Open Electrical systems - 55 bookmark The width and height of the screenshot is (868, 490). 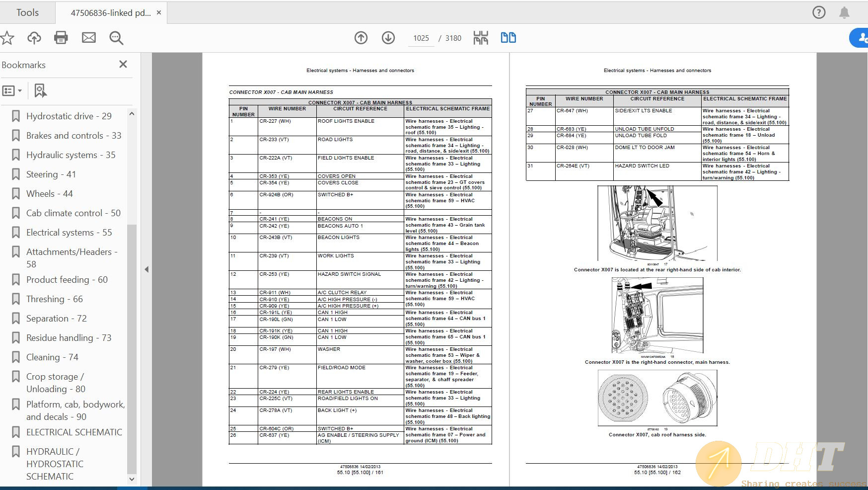click(69, 232)
